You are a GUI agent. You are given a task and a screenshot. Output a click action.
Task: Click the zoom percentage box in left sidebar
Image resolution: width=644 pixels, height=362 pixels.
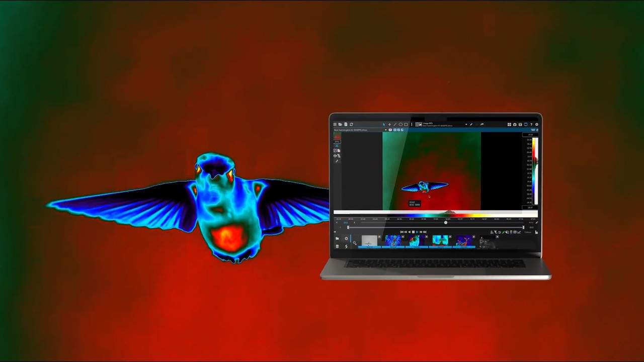[337, 142]
